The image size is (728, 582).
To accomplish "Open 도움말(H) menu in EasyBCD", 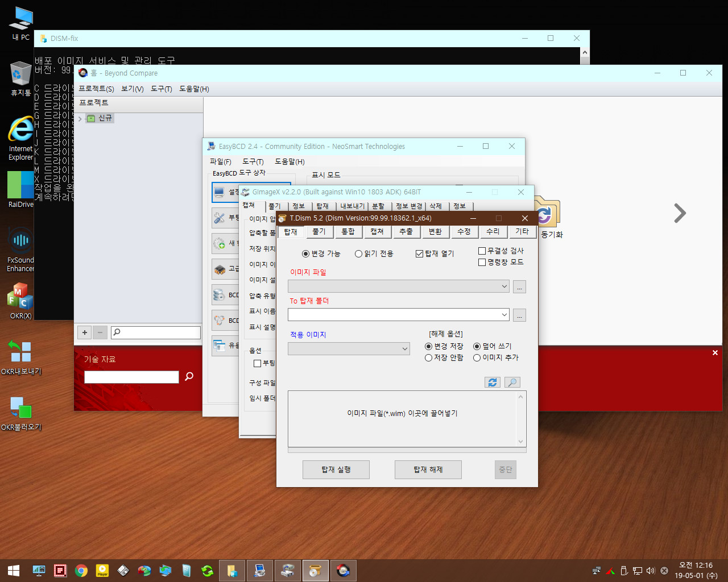I will (x=289, y=161).
